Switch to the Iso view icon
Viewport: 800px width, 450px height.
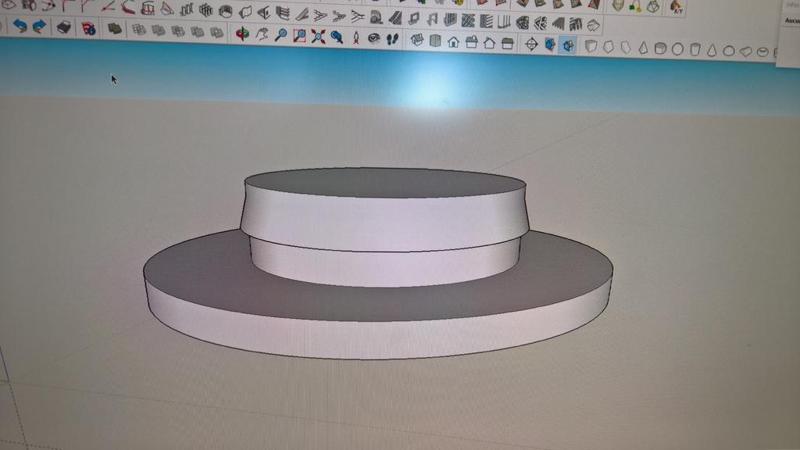pos(417,40)
